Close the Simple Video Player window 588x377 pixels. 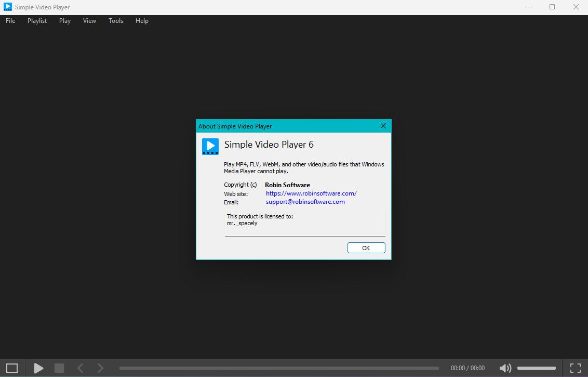tap(576, 7)
